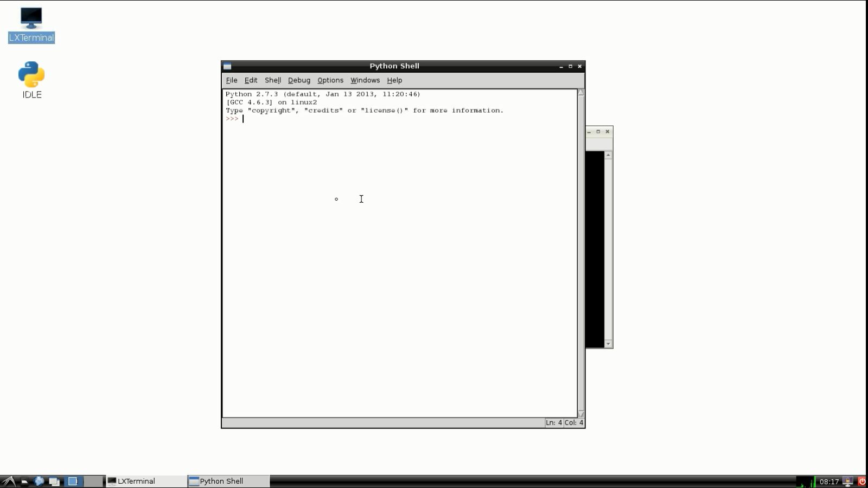
Task: Open the Shell menu
Action: tap(272, 80)
